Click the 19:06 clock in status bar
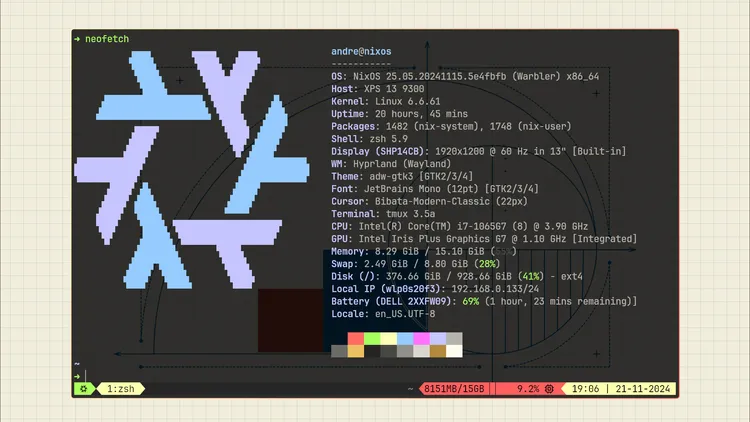This screenshot has height=422, width=750. click(585, 389)
